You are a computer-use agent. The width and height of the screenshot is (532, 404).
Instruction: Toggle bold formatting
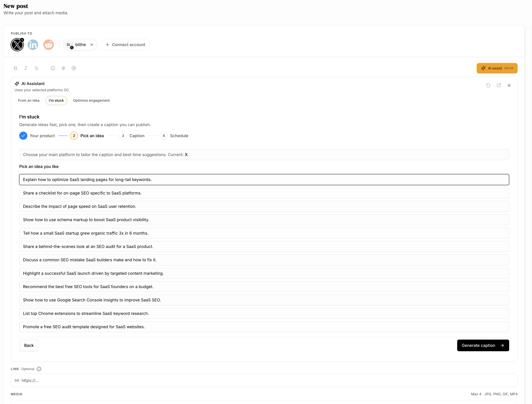tap(15, 68)
